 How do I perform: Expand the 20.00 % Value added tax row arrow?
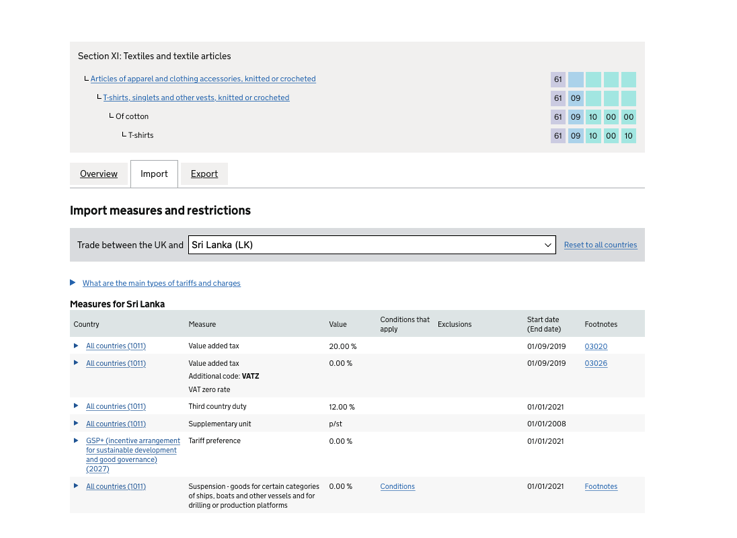coord(76,346)
